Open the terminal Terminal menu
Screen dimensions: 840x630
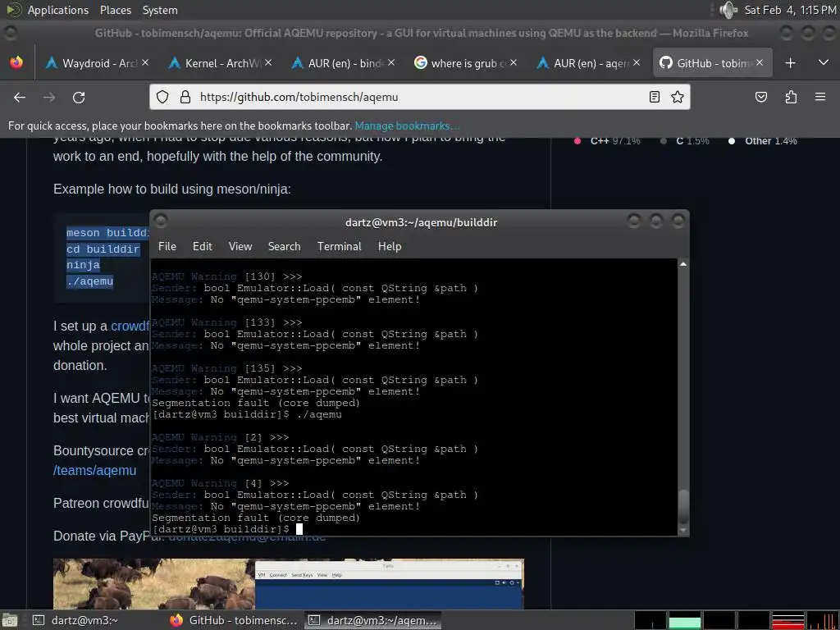click(x=339, y=246)
